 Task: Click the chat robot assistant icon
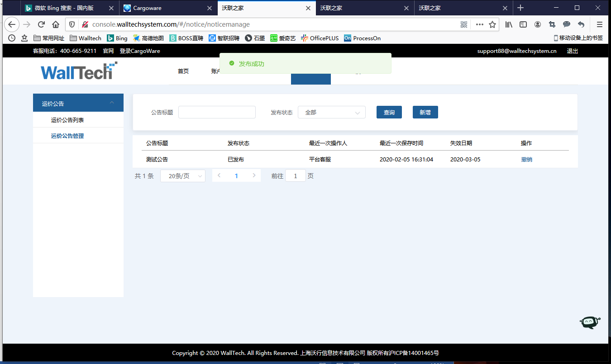pyautogui.click(x=589, y=322)
